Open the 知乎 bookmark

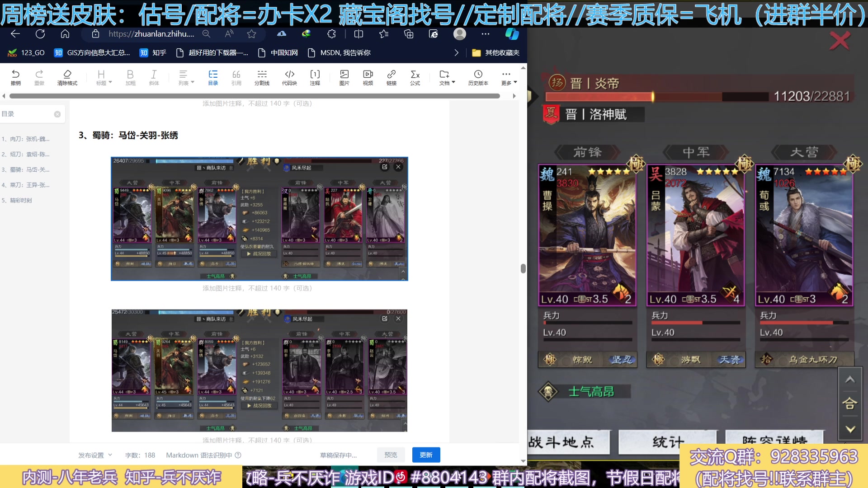point(153,53)
